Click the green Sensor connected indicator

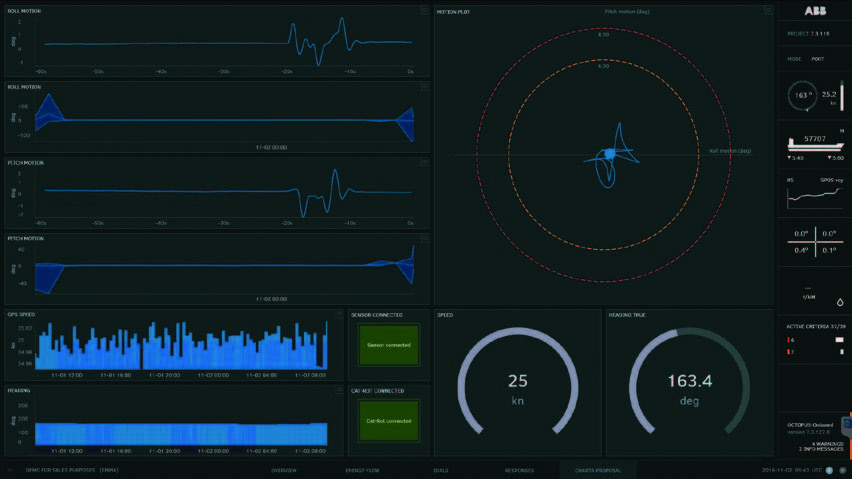pyautogui.click(x=389, y=345)
